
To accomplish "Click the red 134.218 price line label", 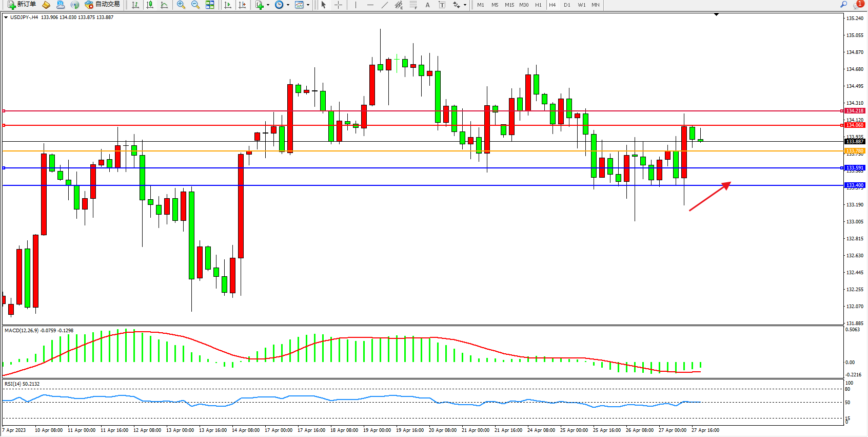I will pos(855,111).
